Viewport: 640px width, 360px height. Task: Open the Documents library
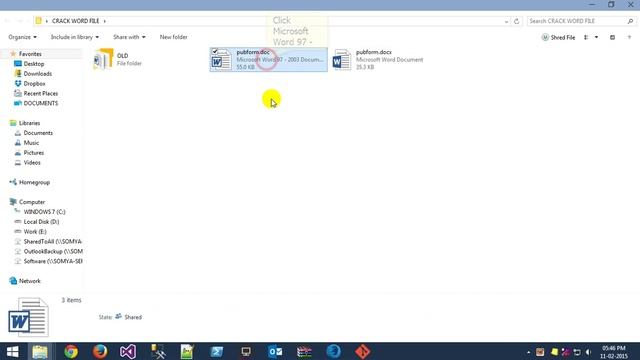click(38, 133)
